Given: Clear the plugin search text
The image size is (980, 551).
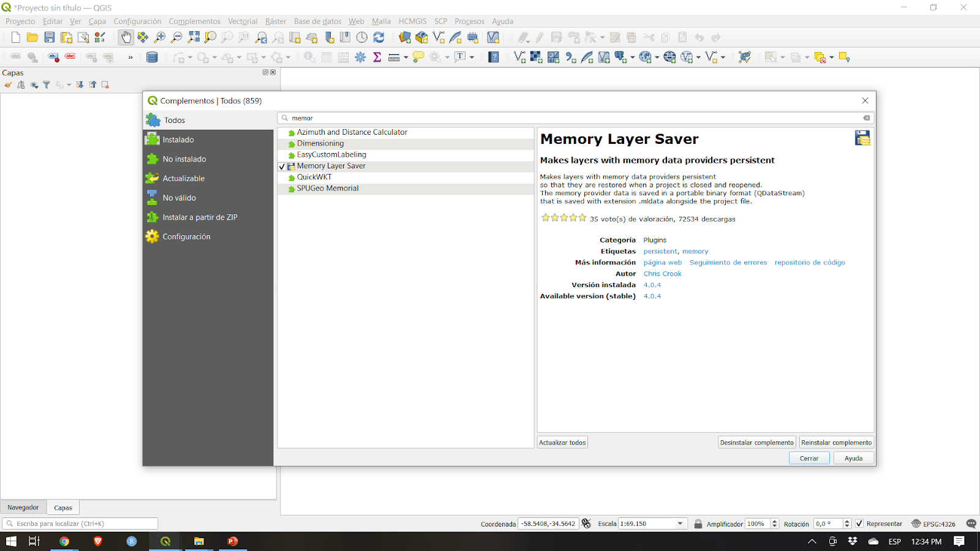Looking at the screenshot, I should point(867,118).
